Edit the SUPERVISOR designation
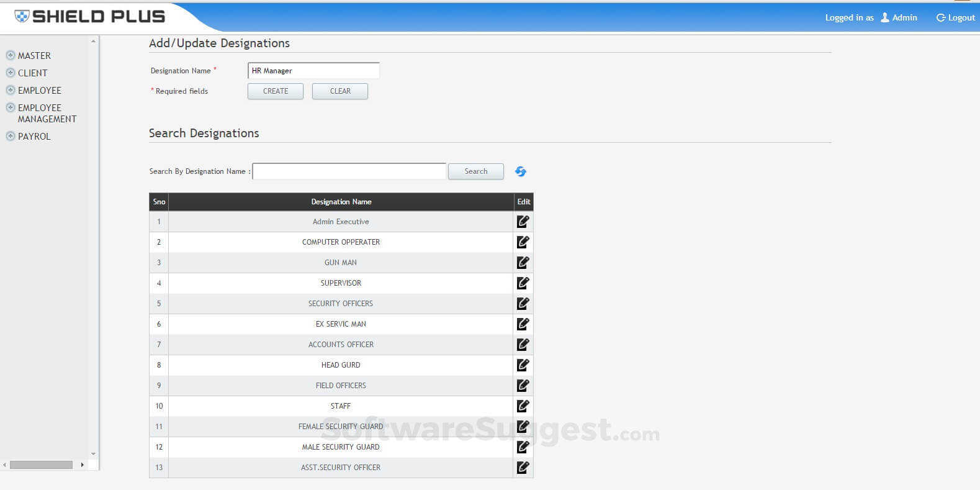This screenshot has width=980, height=490. pos(523,283)
